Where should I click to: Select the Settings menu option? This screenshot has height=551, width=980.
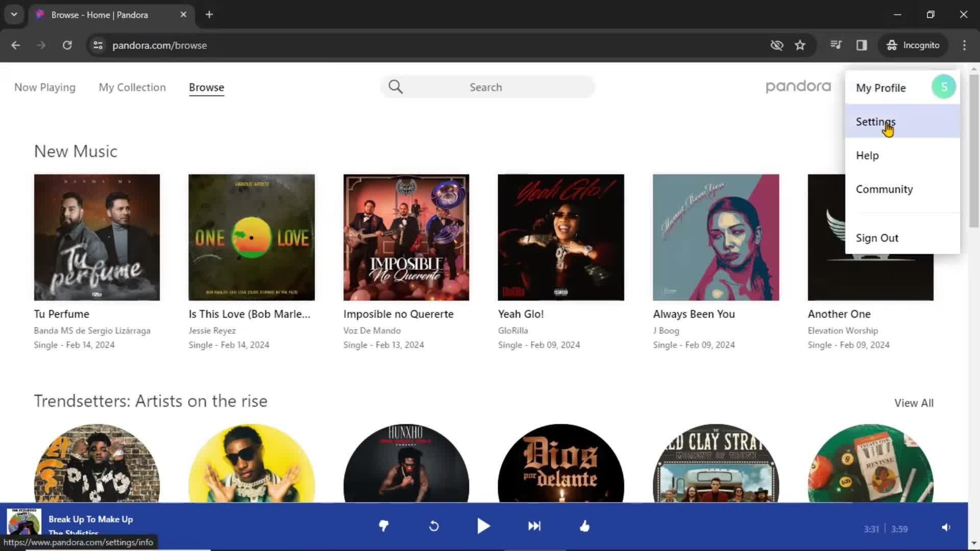pos(875,121)
